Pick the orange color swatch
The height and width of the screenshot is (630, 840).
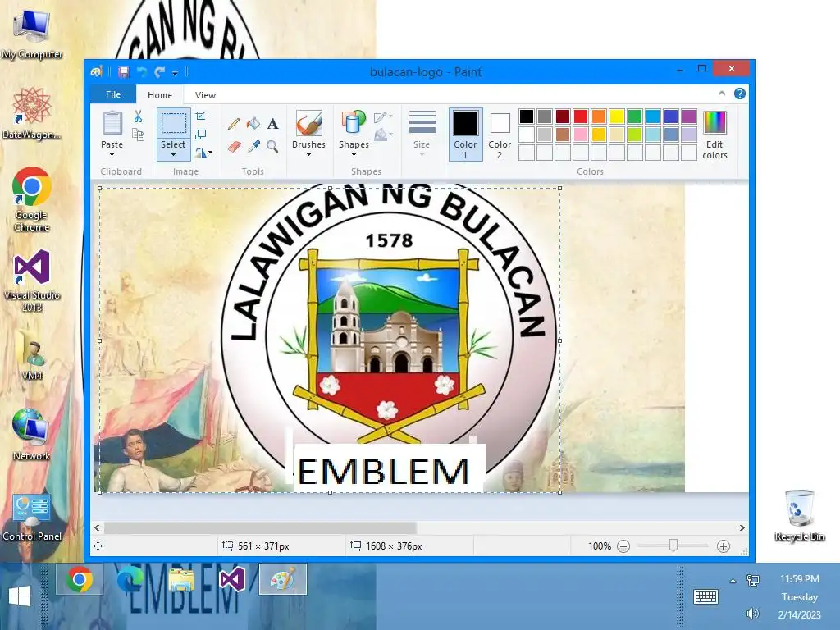tap(598, 116)
